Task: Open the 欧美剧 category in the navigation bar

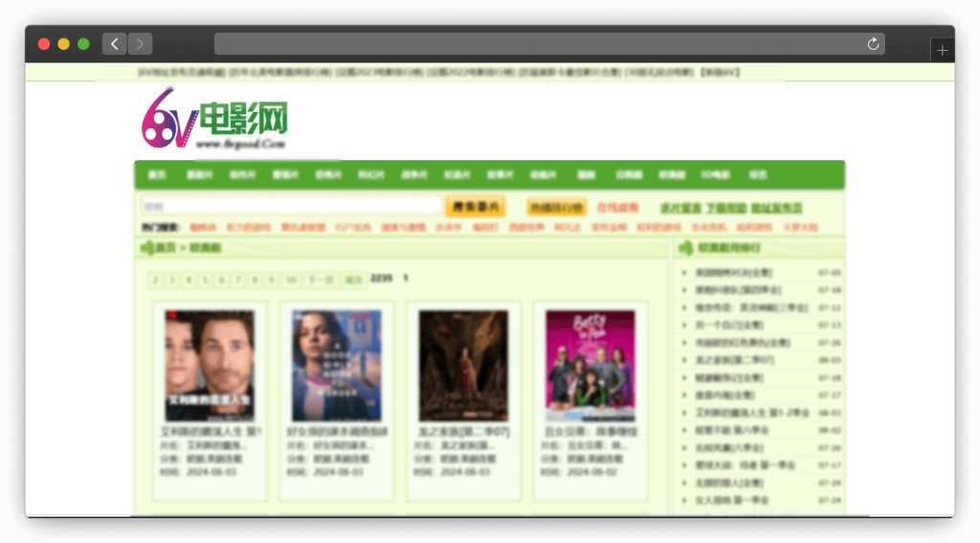Action: (x=672, y=175)
